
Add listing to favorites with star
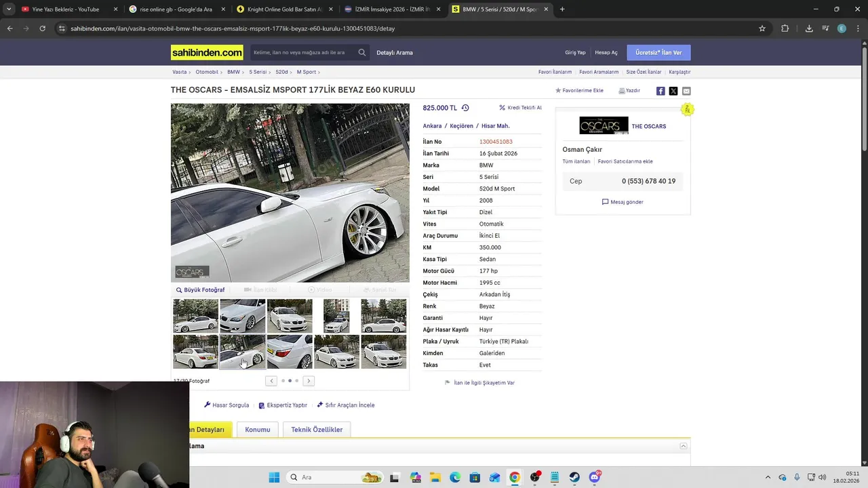coord(579,90)
